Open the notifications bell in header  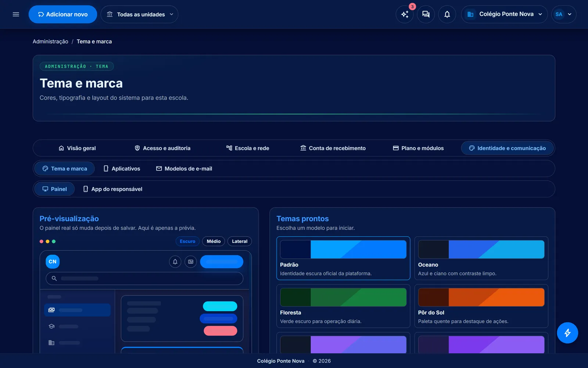click(447, 14)
